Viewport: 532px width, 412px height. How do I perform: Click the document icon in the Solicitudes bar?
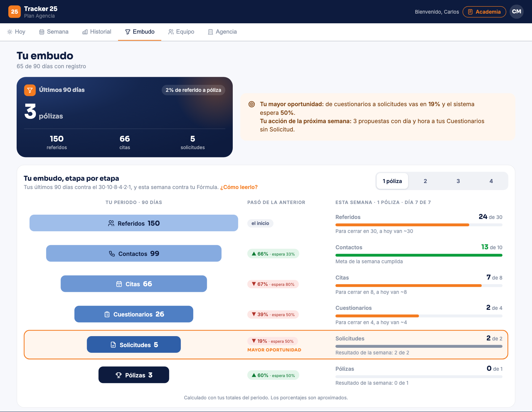coord(113,345)
